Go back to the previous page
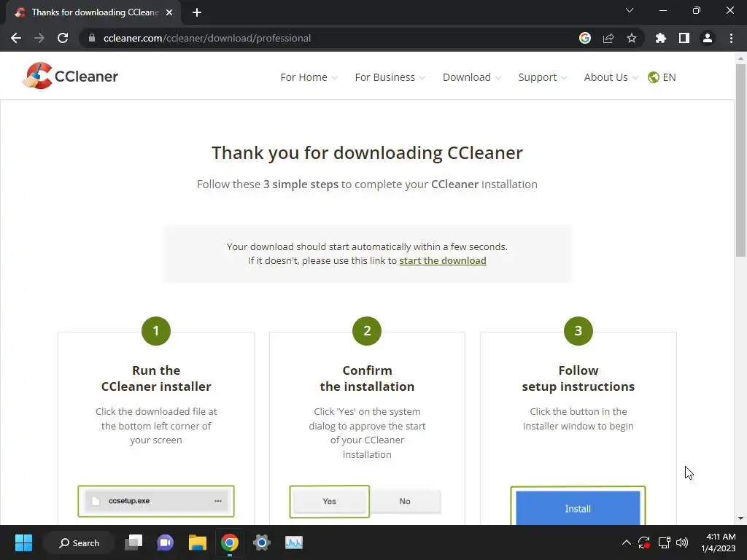Viewport: 747px width, 560px height. tap(16, 38)
